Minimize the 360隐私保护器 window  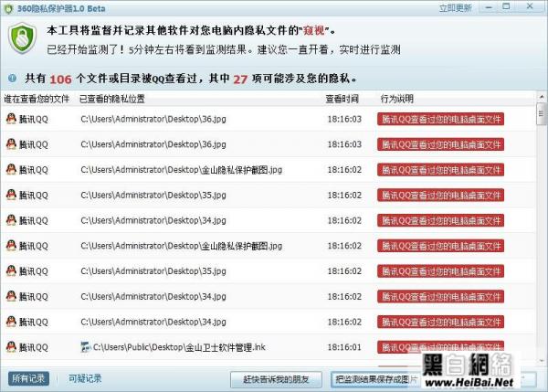[489, 7]
